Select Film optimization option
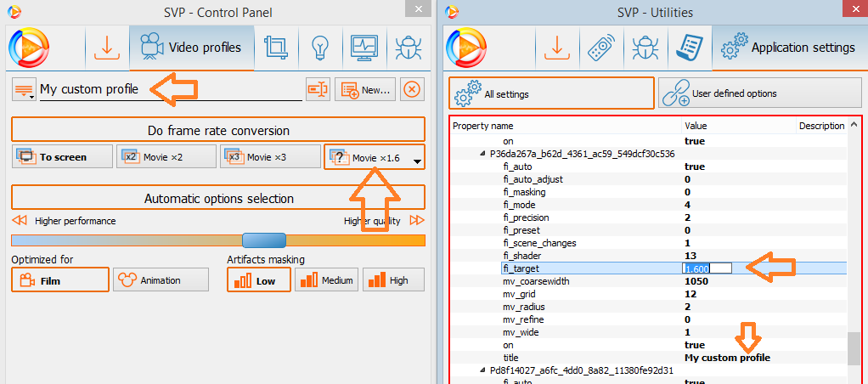The height and width of the screenshot is (384, 868). point(60,280)
